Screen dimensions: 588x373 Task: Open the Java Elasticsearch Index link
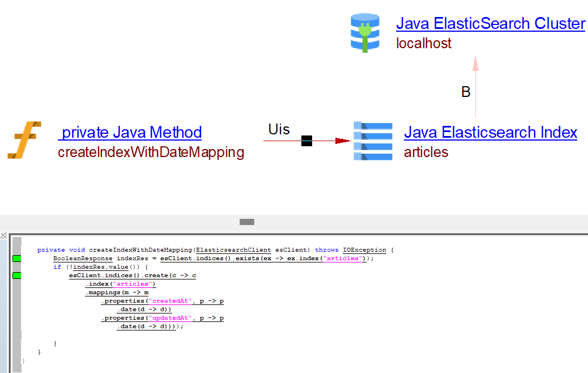[490, 133]
